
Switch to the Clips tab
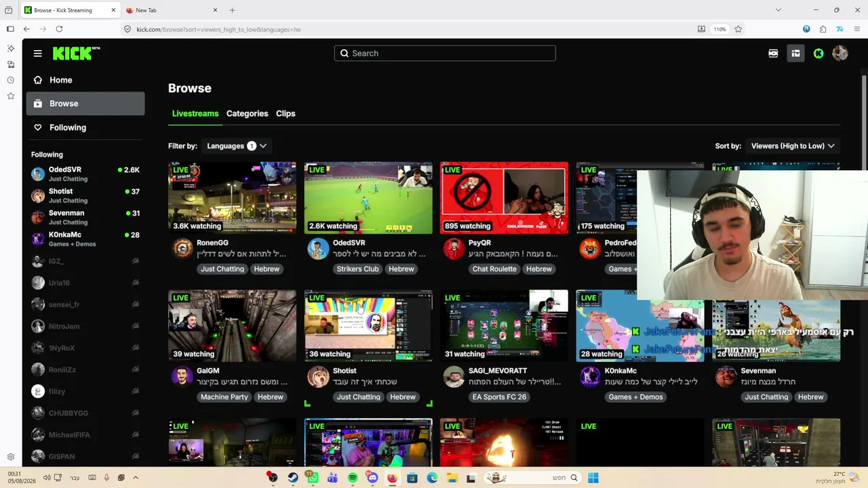(x=285, y=113)
